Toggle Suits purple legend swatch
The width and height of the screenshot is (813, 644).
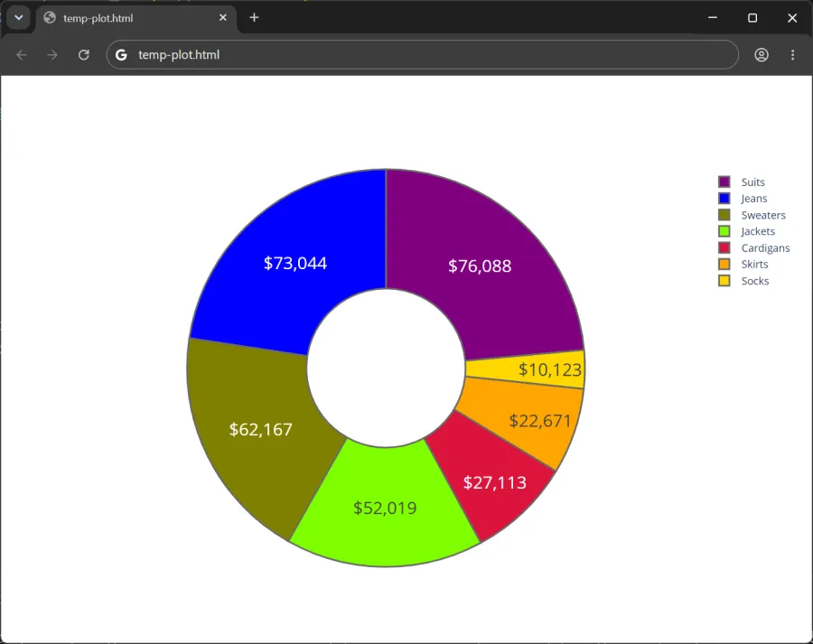[724, 182]
